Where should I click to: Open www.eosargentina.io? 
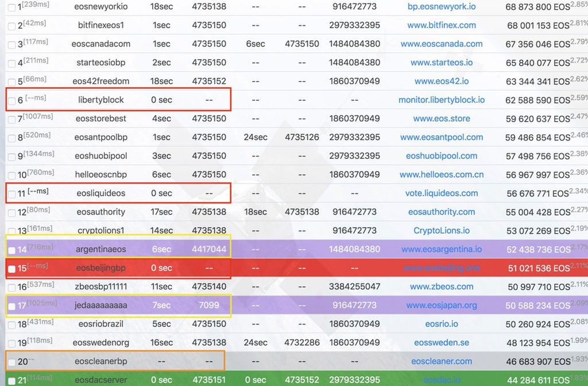(x=442, y=249)
